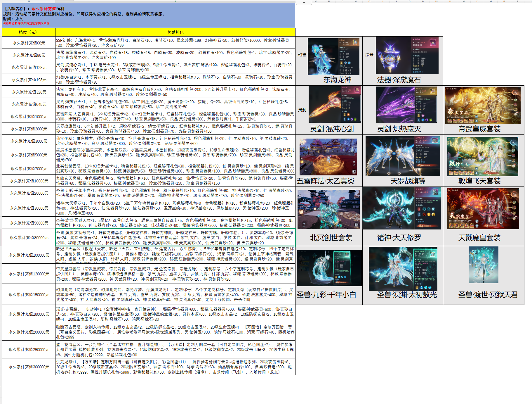
Task: Click the 圣兽·渡世·冥狱天君 image
Action: pyautogui.click(x=483, y=265)
